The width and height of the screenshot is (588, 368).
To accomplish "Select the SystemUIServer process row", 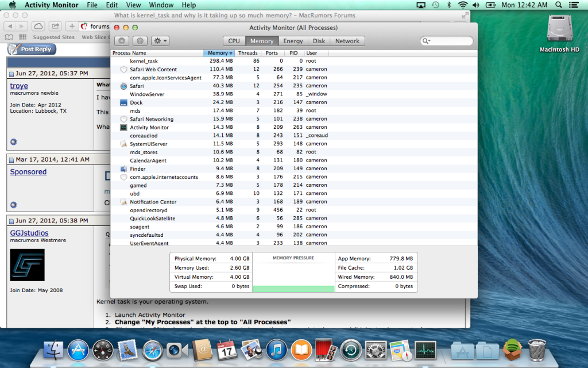I will [294, 143].
